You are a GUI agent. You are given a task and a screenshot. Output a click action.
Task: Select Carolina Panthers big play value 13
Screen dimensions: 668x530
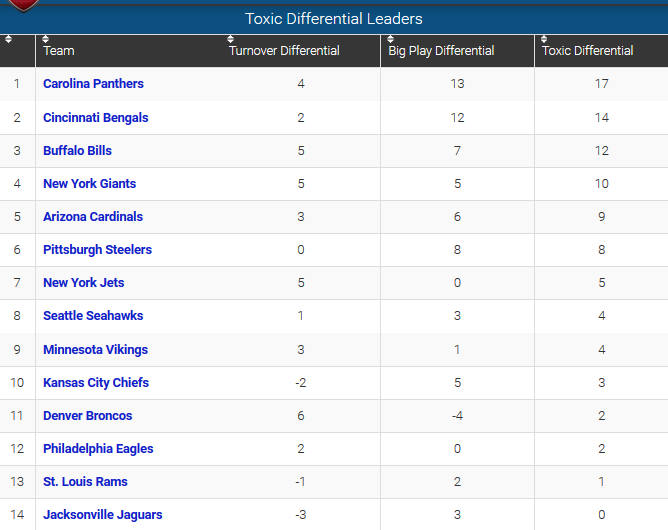coord(457,84)
